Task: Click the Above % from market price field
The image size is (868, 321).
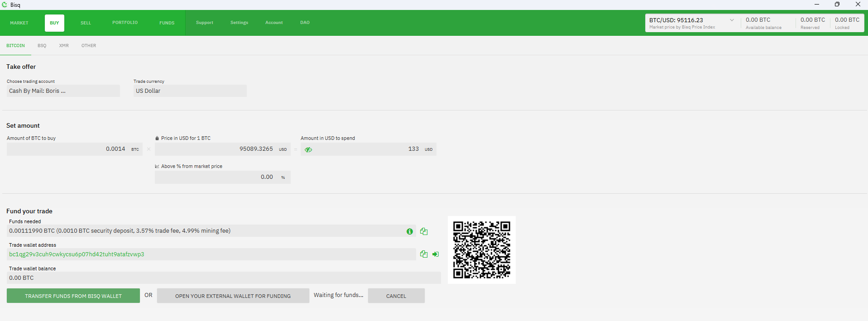Action: (223, 177)
